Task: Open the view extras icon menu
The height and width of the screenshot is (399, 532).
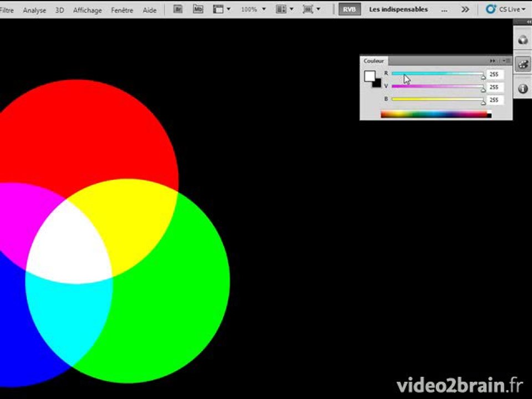Action: point(218,9)
